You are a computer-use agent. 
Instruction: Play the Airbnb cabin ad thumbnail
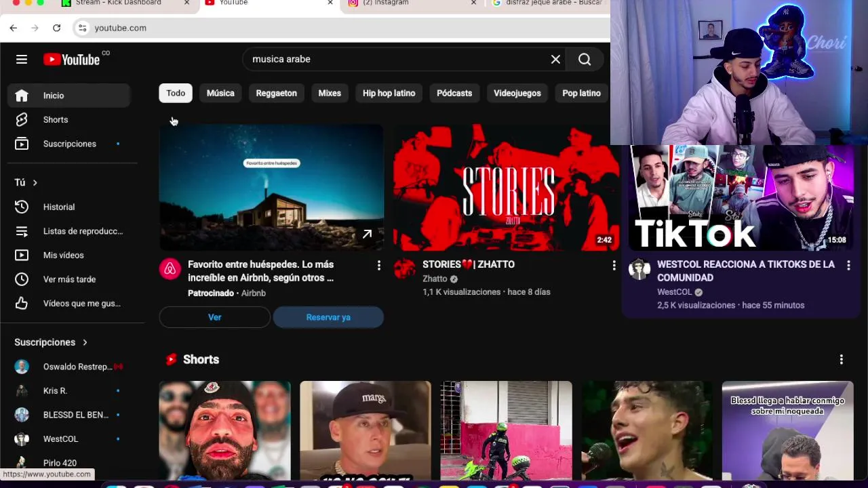272,188
